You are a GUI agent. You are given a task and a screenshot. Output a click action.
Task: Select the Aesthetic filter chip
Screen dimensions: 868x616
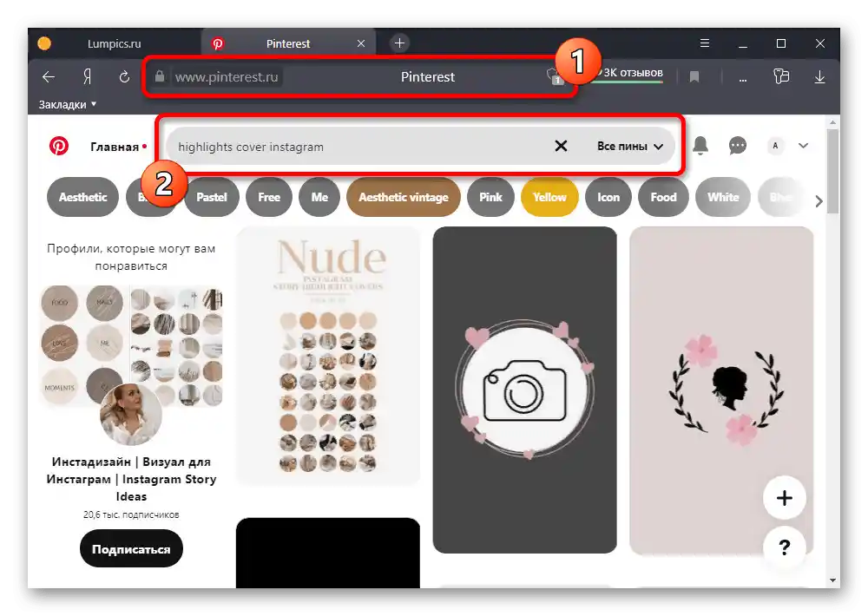pos(83,197)
